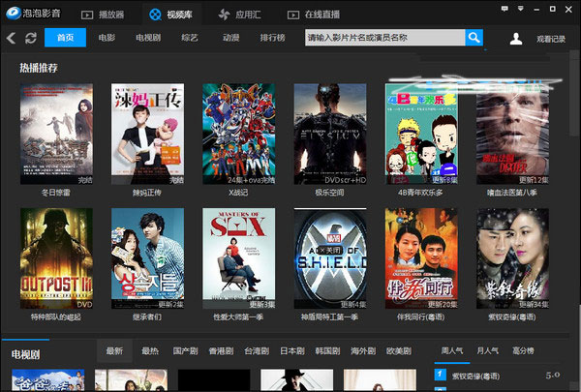Open the Masters of Sex poster

tap(238, 258)
